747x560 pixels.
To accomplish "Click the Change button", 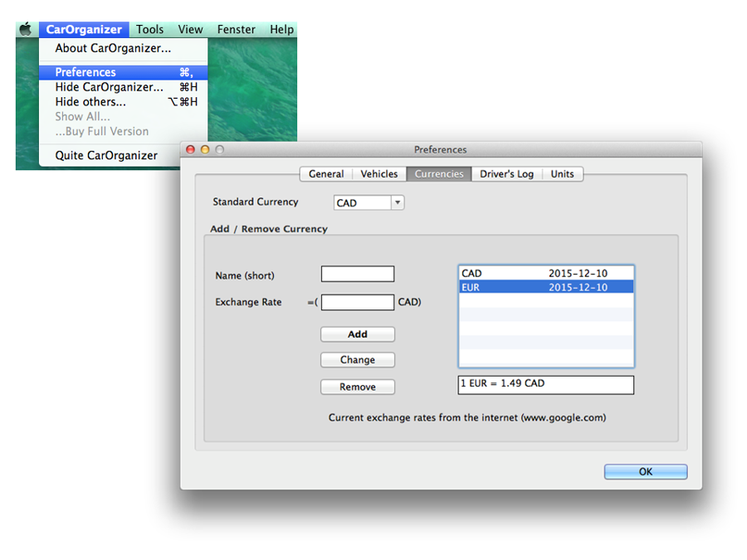I will (x=358, y=360).
